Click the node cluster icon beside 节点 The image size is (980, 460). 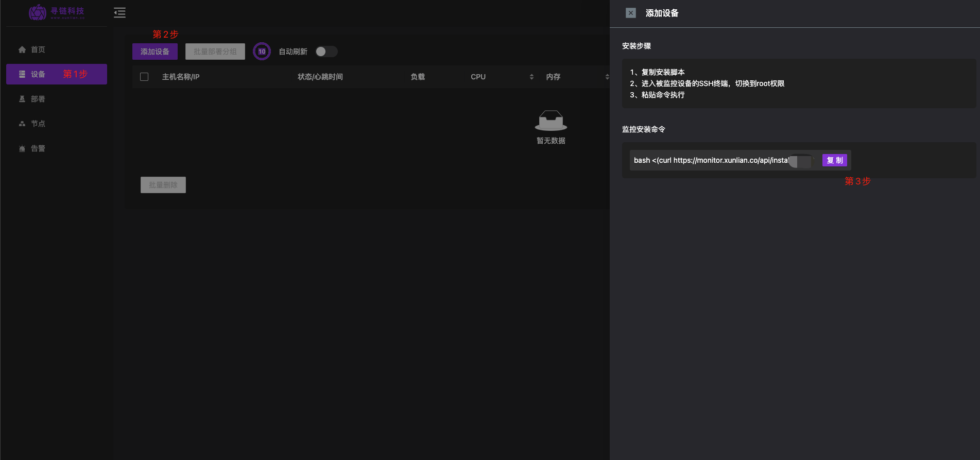(22, 124)
